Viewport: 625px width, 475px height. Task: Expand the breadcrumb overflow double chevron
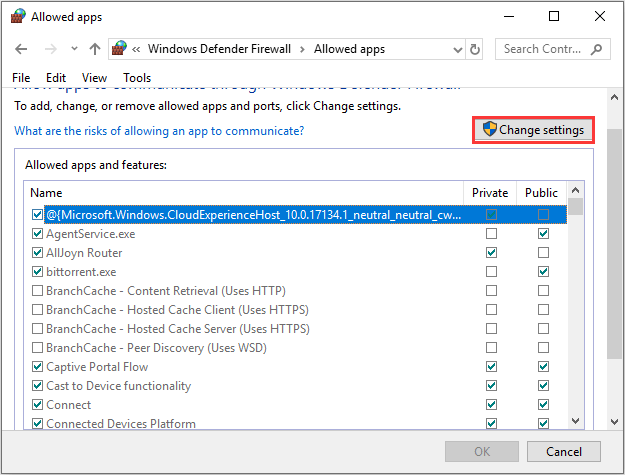click(136, 49)
